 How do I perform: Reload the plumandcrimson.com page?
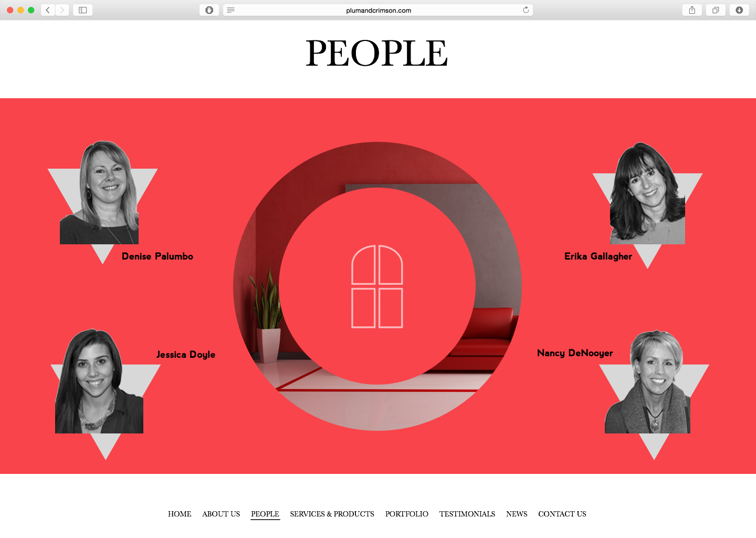[x=526, y=10]
